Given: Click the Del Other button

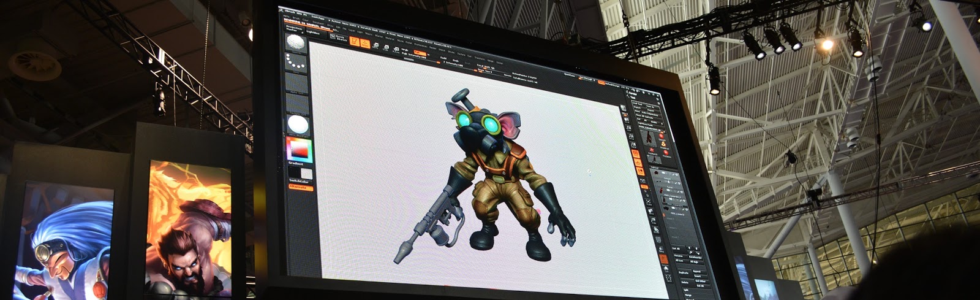Looking at the screenshot, I should click(x=701, y=281).
